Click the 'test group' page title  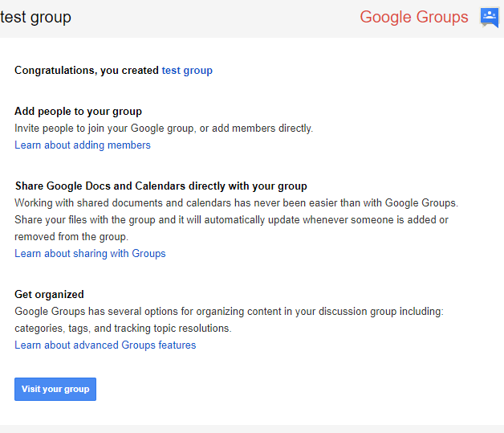click(x=35, y=17)
